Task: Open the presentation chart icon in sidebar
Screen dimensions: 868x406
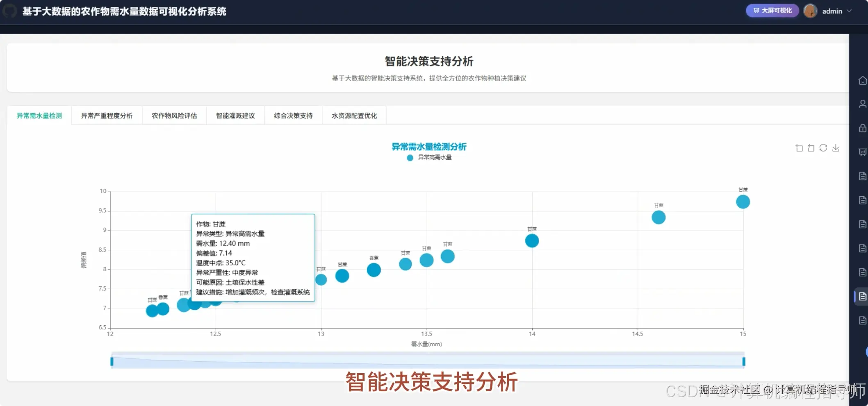Action: (x=863, y=152)
